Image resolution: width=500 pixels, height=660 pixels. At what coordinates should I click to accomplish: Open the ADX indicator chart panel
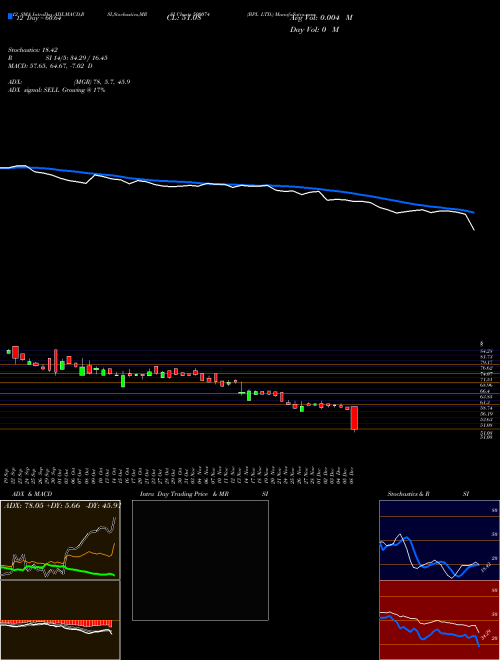60,540
